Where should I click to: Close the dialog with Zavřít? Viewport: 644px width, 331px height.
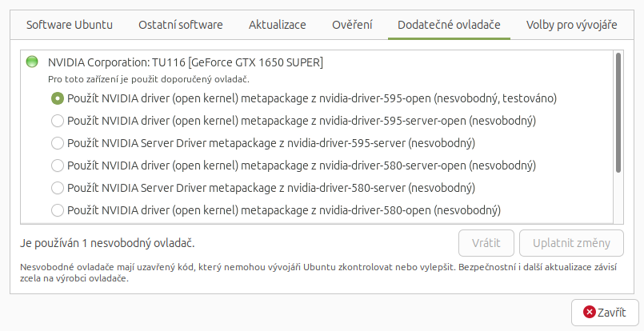click(604, 313)
